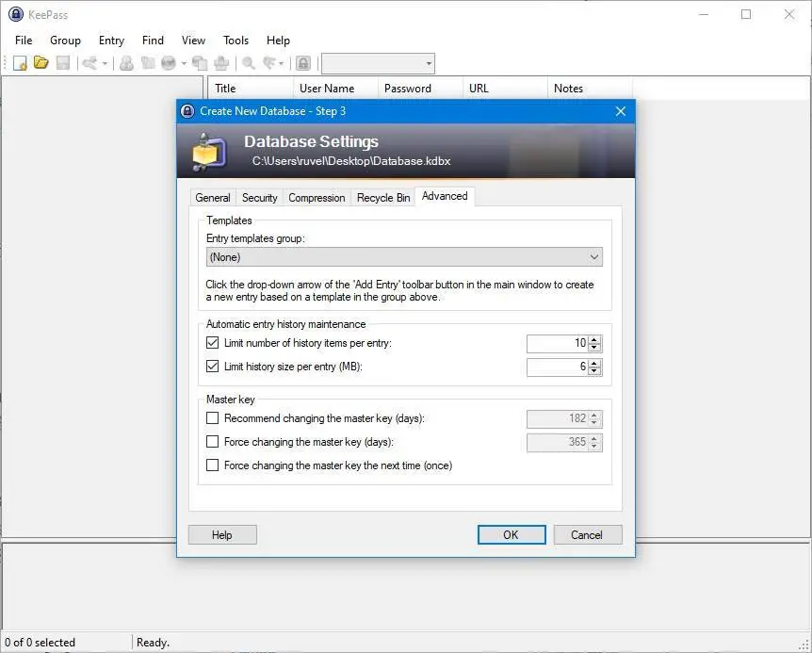Viewport: 812px width, 653px height.
Task: Expand the Open URL drop-down arrow
Action: tap(184, 64)
